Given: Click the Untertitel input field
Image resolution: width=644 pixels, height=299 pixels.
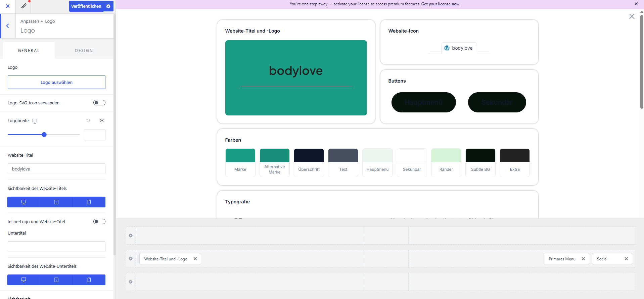Looking at the screenshot, I should point(56,247).
